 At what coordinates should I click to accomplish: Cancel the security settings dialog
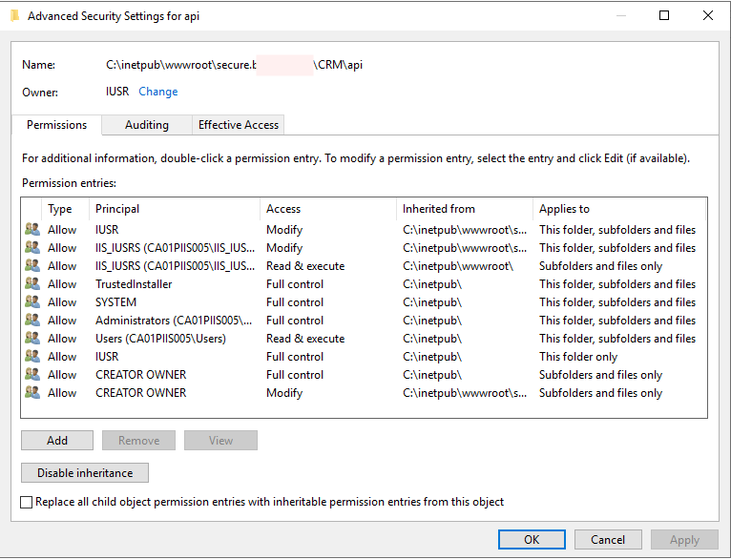coord(608,539)
